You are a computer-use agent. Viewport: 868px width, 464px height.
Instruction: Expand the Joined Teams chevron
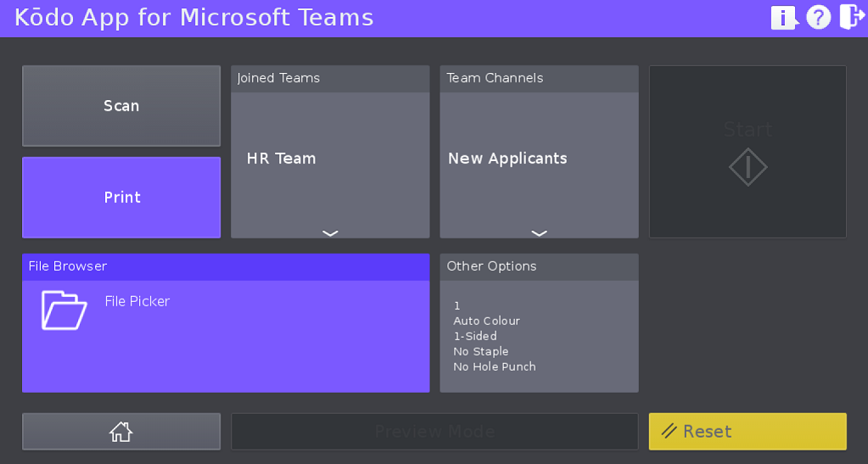330,232
